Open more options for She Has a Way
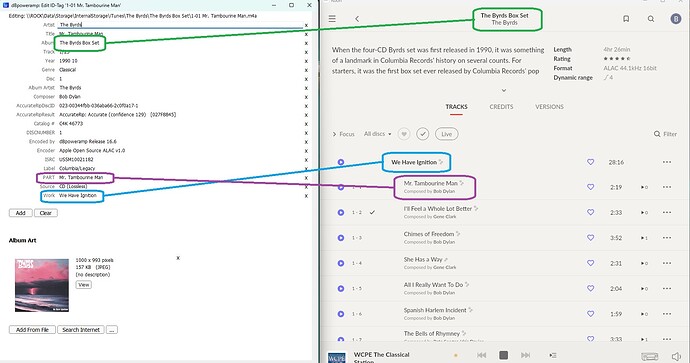Image resolution: width=690 pixels, height=363 pixels. click(667, 263)
